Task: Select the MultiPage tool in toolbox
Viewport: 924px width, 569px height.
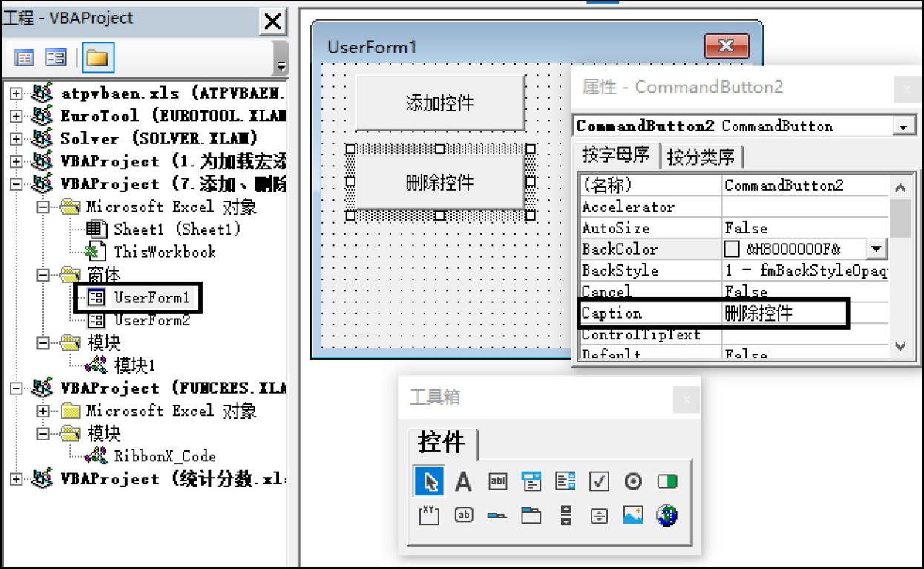Action: (531, 515)
